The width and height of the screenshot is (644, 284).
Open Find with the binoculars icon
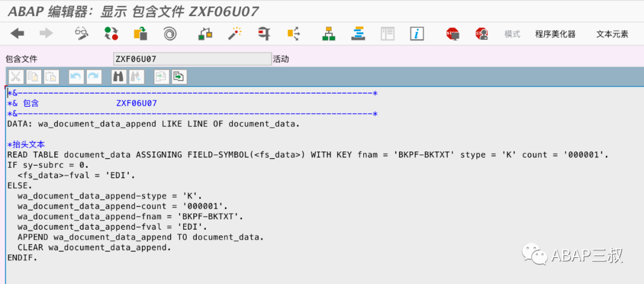click(x=119, y=77)
